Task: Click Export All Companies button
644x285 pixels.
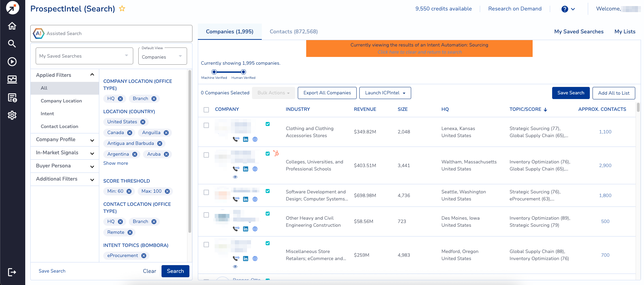Action: [x=327, y=93]
